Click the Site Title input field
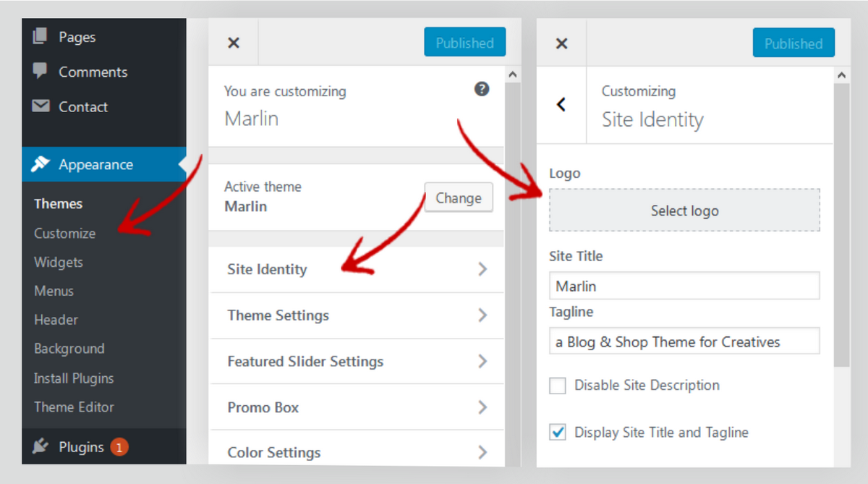This screenshot has height=484, width=868. pos(684,286)
